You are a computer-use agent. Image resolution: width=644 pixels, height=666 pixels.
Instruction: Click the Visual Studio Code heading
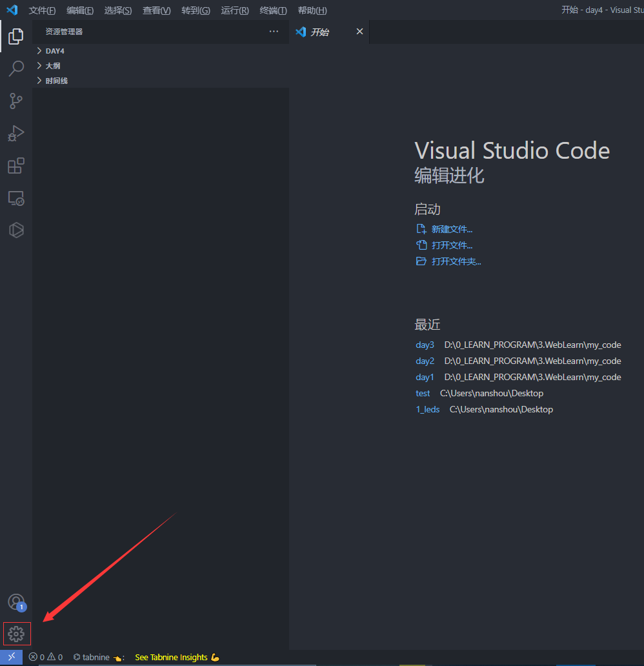click(512, 150)
